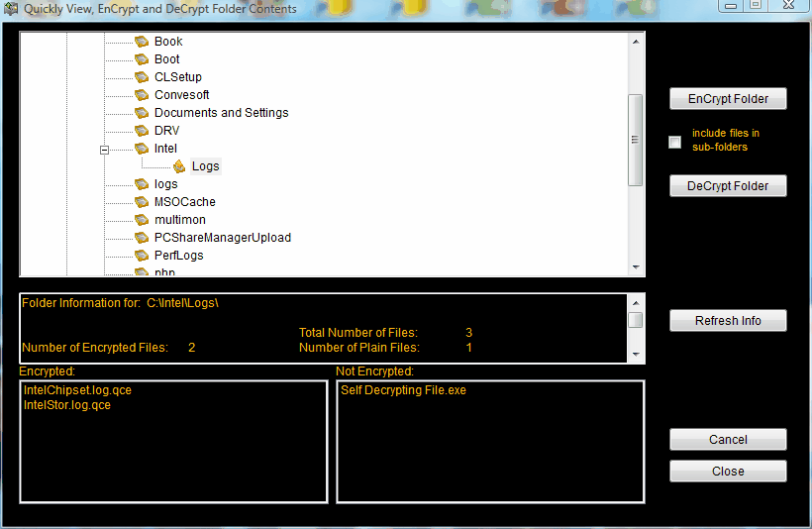
Task: Click the folder tree scrollbar thumb
Action: point(636,140)
